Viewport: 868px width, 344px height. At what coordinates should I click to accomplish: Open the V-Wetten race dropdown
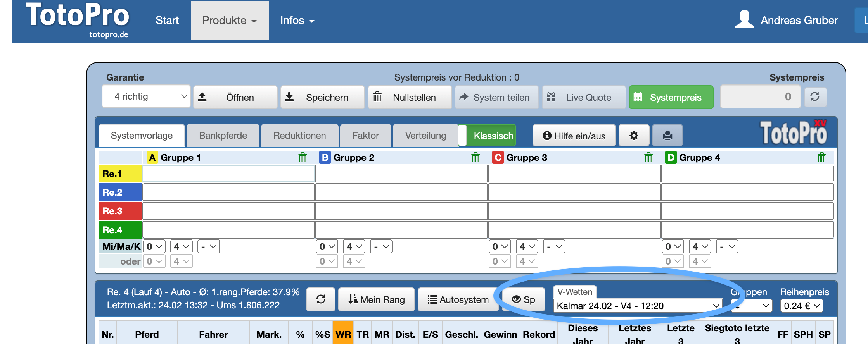coord(638,306)
